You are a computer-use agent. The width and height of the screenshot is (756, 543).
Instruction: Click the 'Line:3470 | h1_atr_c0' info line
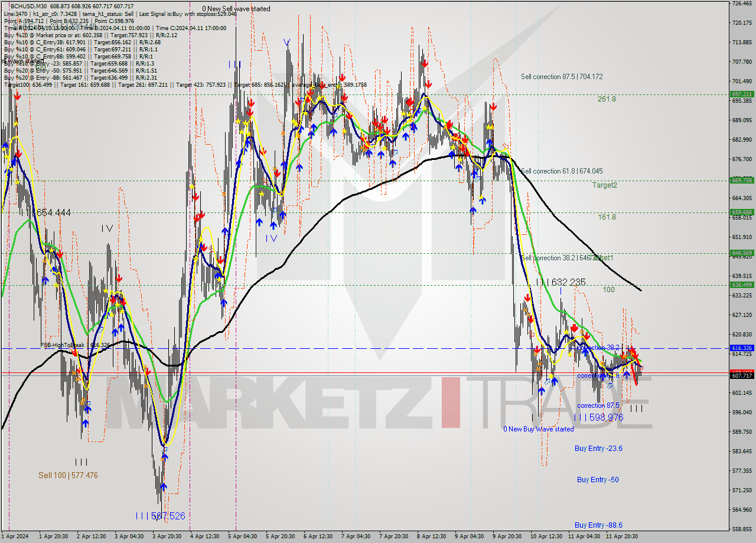[120, 14]
